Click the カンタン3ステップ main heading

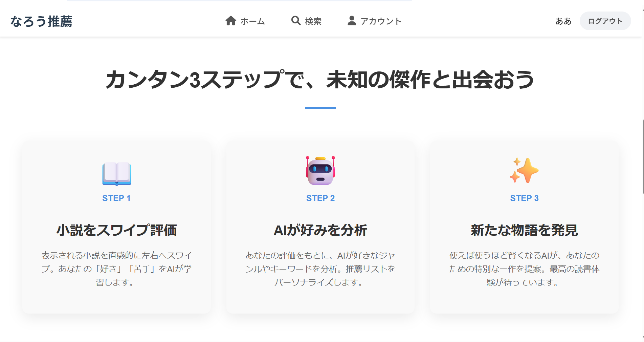point(320,80)
